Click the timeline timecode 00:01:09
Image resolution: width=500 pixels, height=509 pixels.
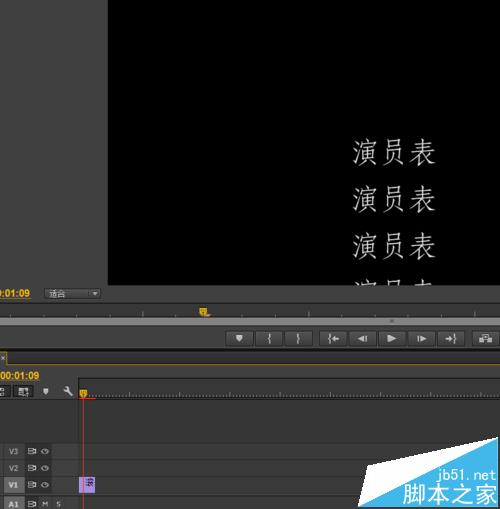pos(19,376)
